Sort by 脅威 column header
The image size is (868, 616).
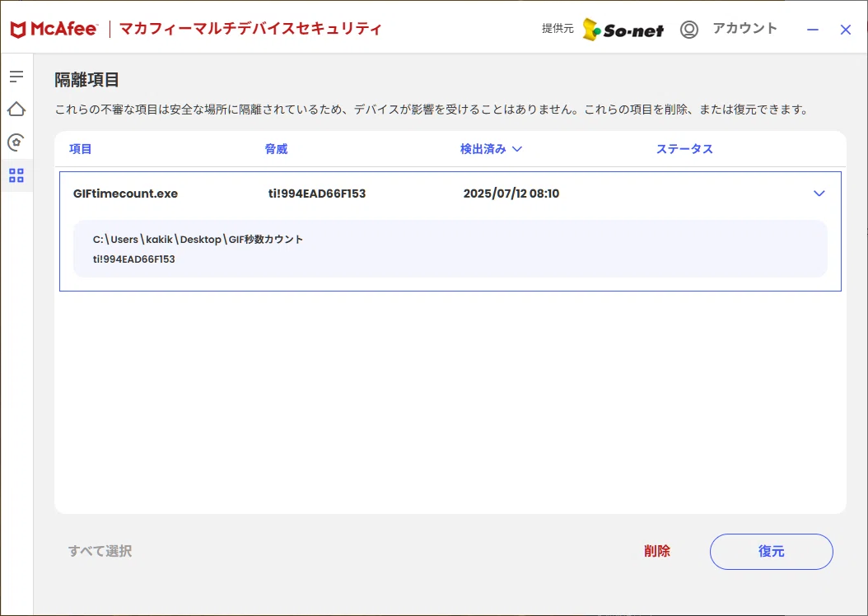(276, 149)
